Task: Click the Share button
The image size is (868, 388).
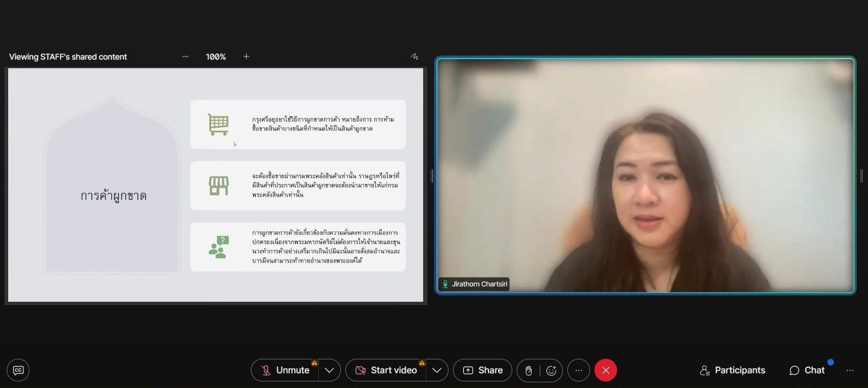Action: [482, 370]
